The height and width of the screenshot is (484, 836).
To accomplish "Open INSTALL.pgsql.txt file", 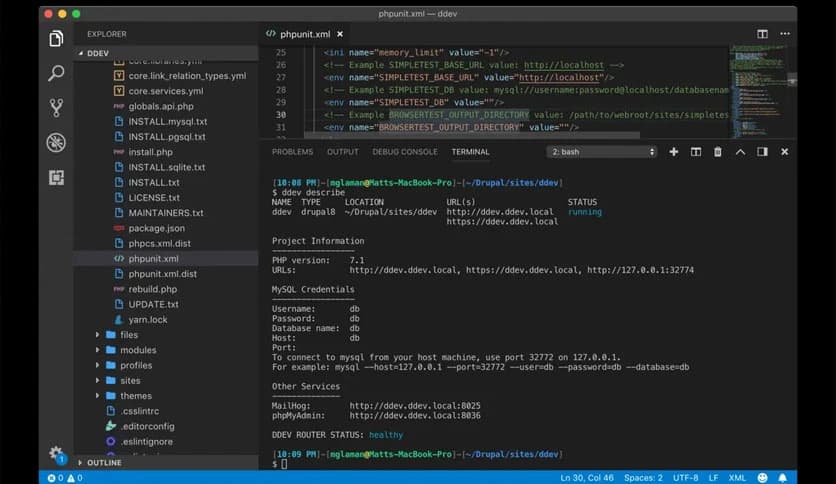I will click(167, 137).
